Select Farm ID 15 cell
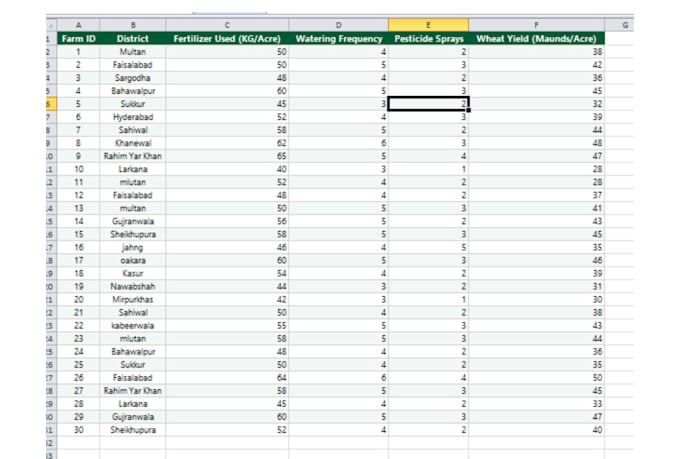This screenshot has width=680, height=459. [x=78, y=234]
